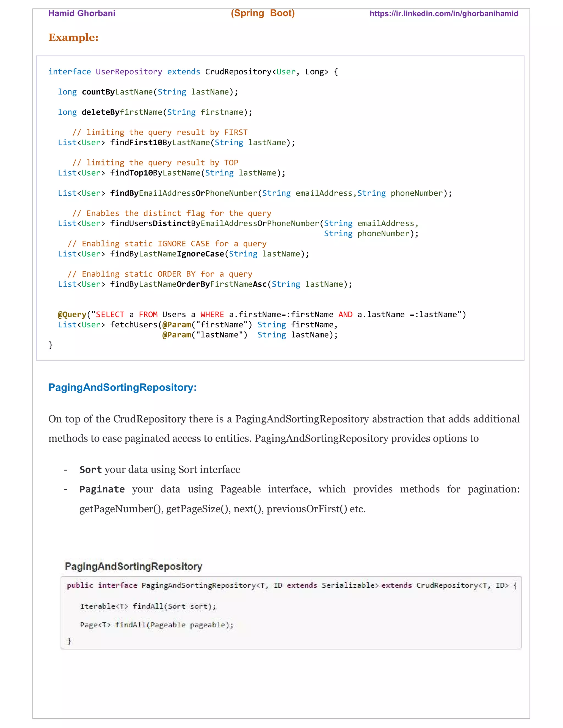
Task: Click findByEmailAddressOrPhoneNumber method name
Action: pyautogui.click(x=184, y=193)
